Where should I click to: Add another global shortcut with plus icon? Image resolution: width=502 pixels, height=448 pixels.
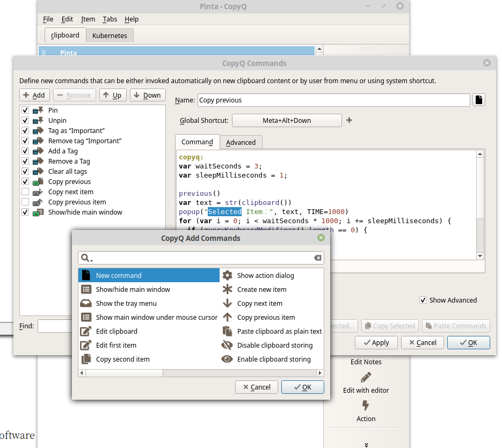(349, 120)
